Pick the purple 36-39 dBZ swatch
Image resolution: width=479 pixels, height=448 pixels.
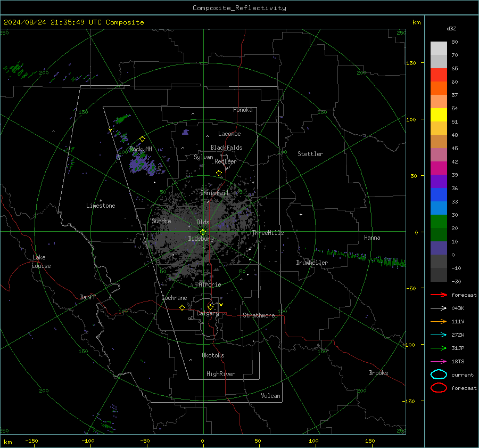[439, 181]
